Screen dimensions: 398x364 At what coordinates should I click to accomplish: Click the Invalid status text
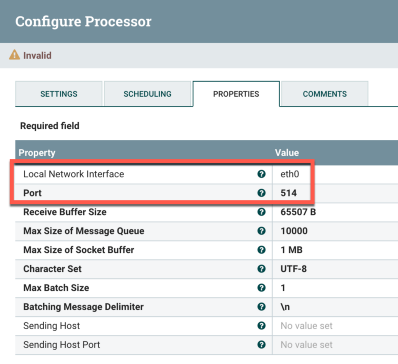37,55
